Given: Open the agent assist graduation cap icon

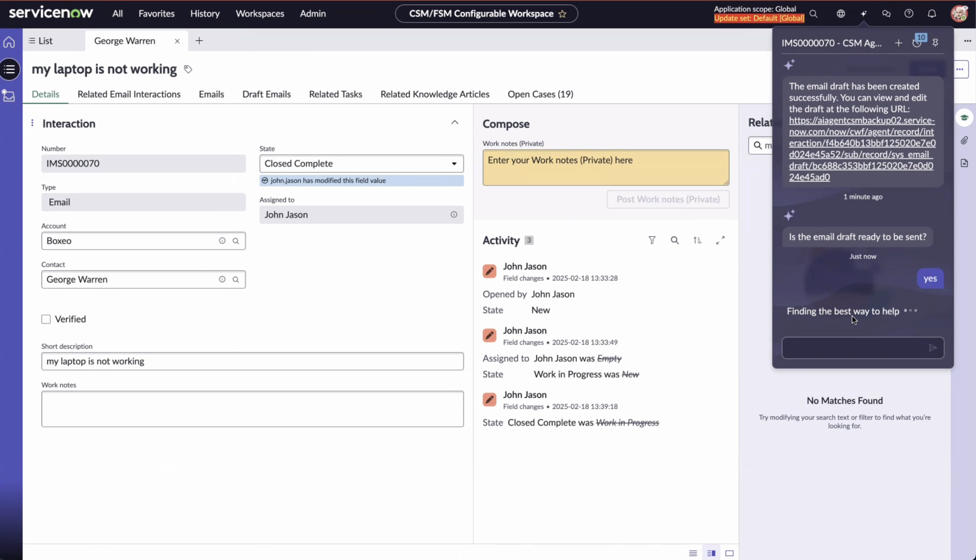Looking at the screenshot, I should 964,118.
